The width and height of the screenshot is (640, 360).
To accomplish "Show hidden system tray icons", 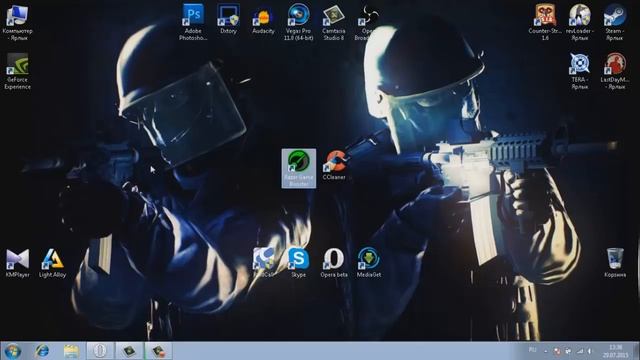I will [x=546, y=351].
